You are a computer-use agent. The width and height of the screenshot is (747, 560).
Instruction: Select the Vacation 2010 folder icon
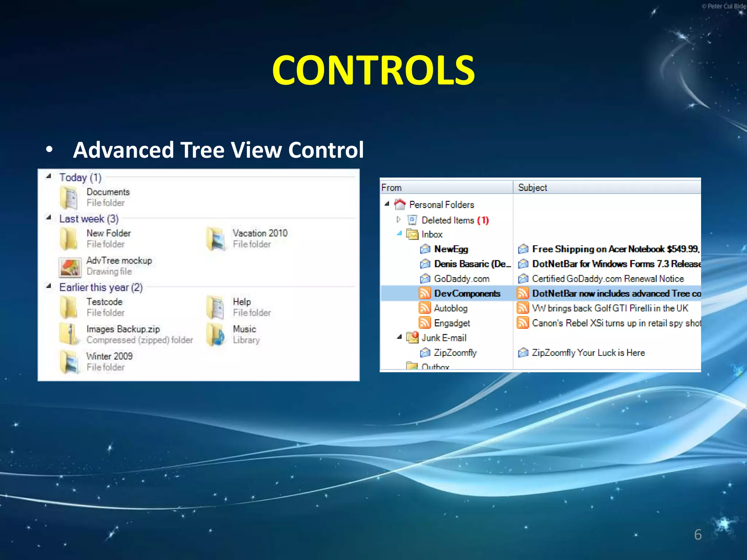(215, 238)
